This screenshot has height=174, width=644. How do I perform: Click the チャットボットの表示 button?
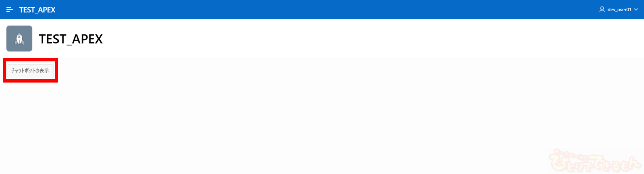[x=30, y=71]
